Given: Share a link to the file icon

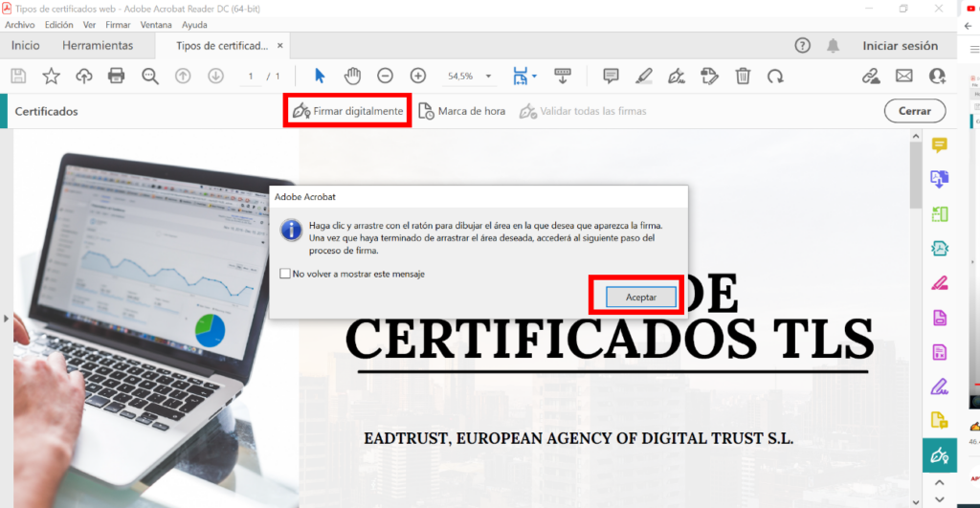Looking at the screenshot, I should tap(871, 77).
